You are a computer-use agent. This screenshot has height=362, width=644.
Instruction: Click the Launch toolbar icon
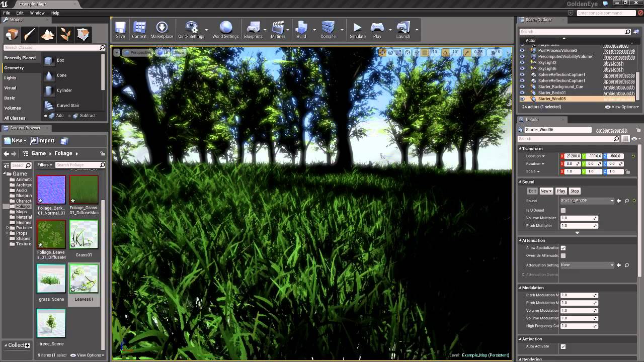403,30
